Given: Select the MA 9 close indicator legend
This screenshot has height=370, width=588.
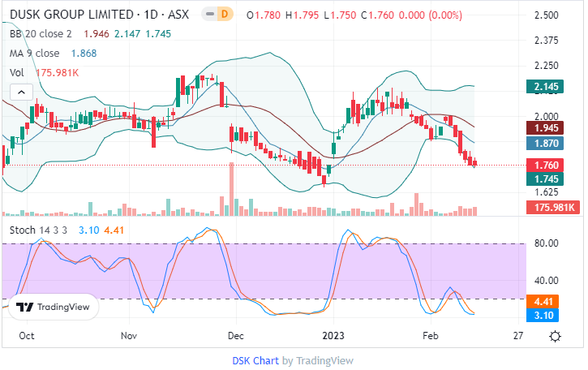Looking at the screenshot, I should tap(36, 53).
